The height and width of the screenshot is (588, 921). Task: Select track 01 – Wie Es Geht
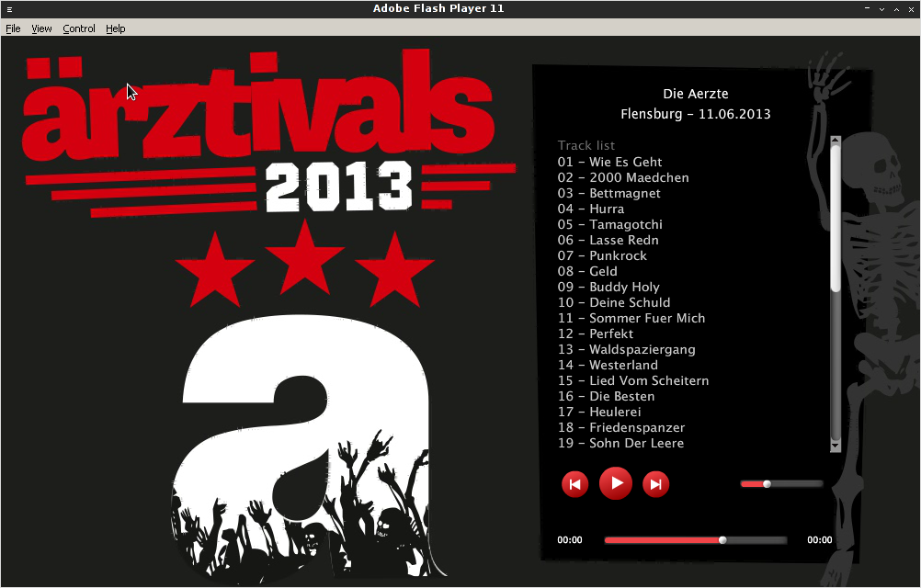[609, 162]
